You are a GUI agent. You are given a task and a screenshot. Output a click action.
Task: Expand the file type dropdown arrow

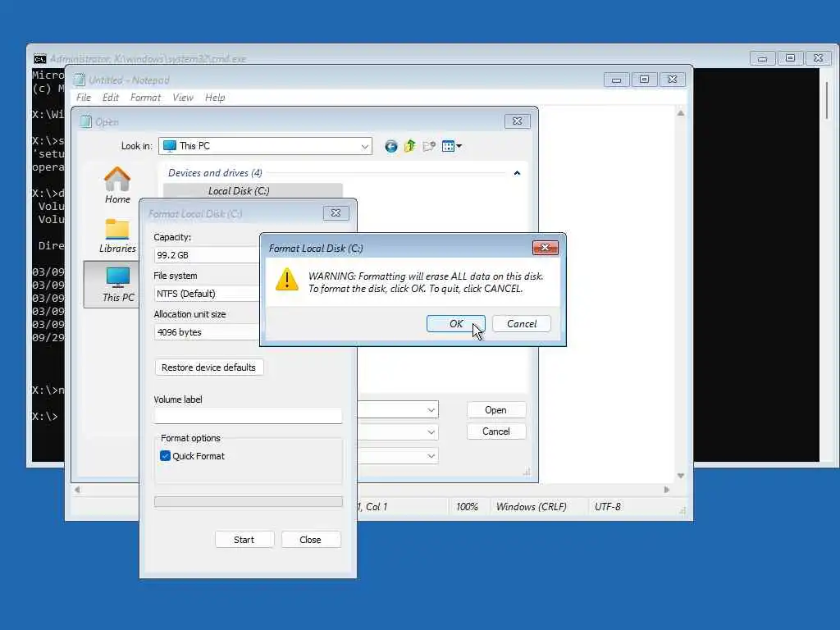click(431, 431)
